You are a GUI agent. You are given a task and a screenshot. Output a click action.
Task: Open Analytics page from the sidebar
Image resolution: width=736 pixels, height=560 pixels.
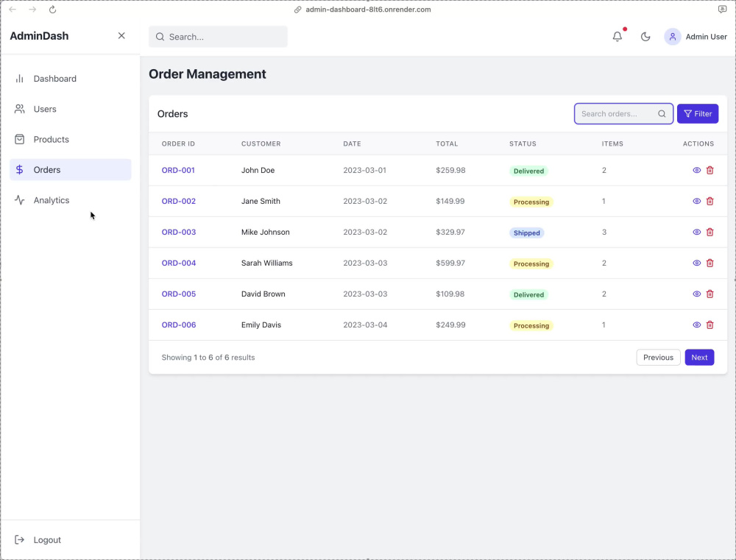click(x=71, y=200)
